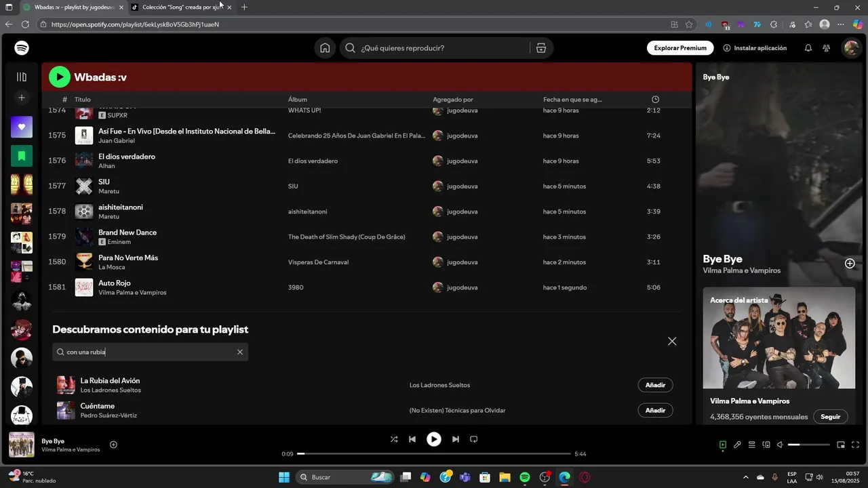The width and height of the screenshot is (868, 488).
Task: Create a new playlist with plus icon
Action: point(22,98)
